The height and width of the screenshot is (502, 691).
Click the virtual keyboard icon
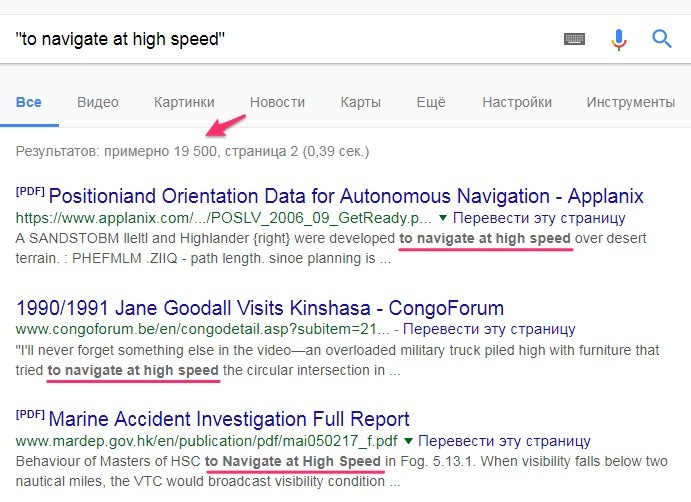pos(574,39)
